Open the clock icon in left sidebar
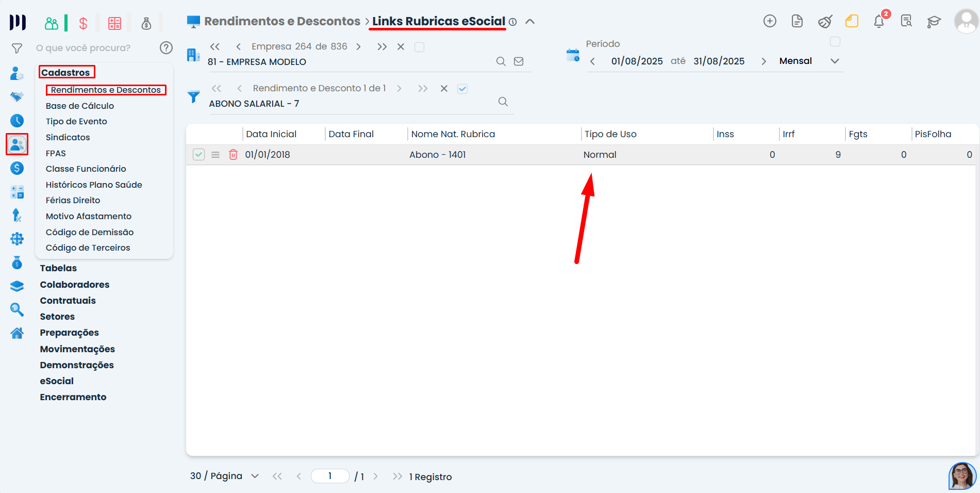This screenshot has width=980, height=493. 17,121
